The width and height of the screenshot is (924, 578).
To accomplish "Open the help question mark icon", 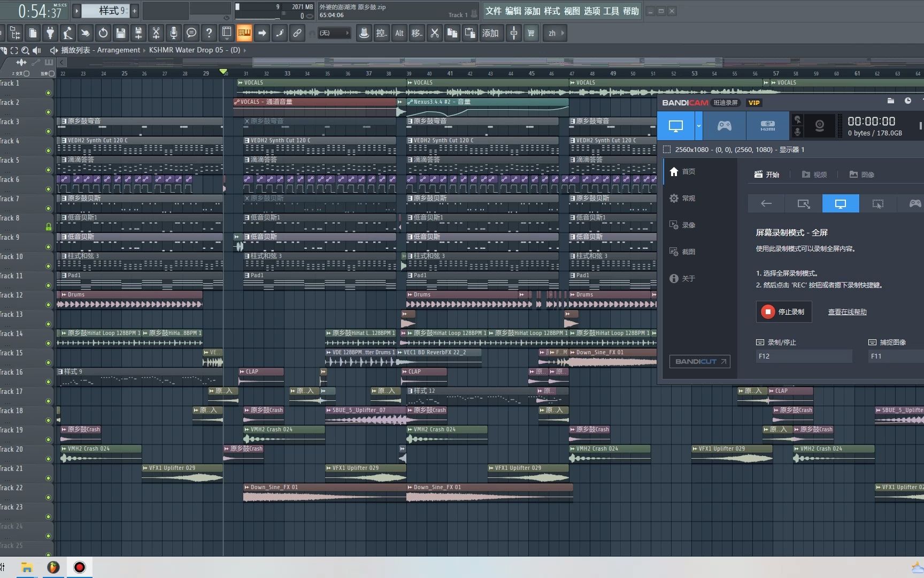I will pos(209,33).
